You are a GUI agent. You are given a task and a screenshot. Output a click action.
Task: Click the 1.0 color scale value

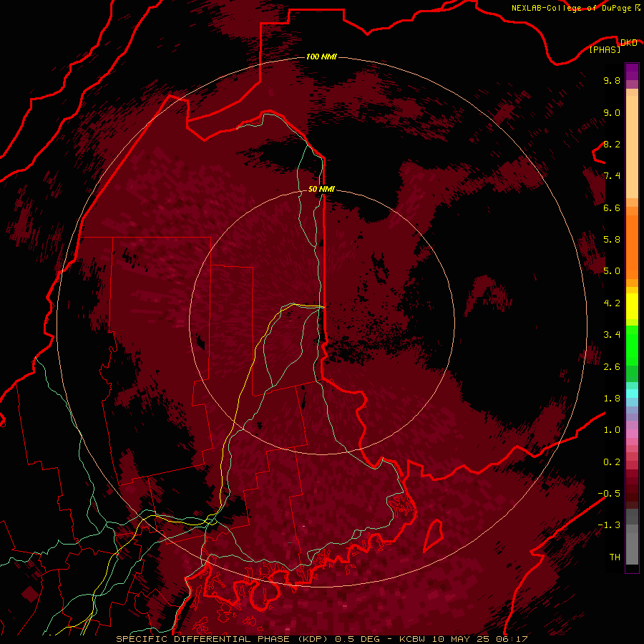[612, 430]
